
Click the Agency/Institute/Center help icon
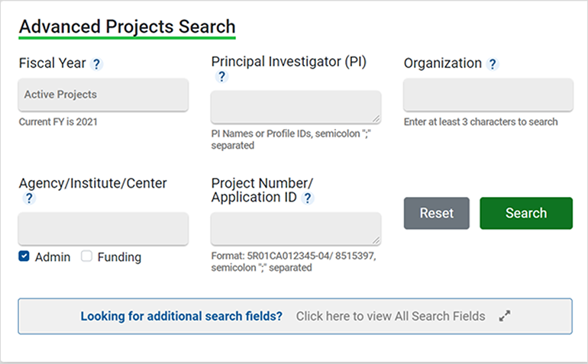pos(29,198)
